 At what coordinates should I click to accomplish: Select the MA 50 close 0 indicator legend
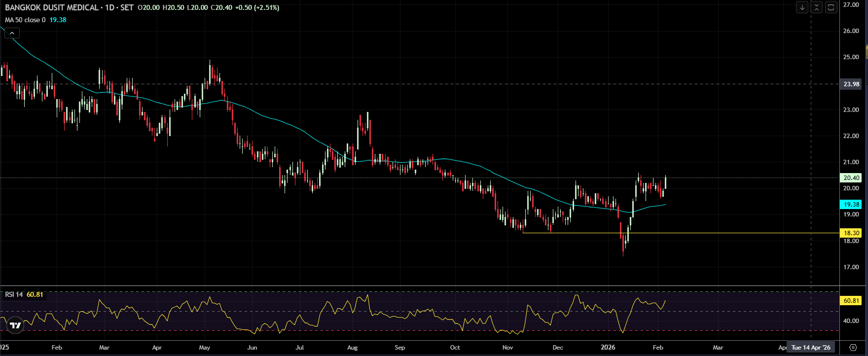click(25, 20)
